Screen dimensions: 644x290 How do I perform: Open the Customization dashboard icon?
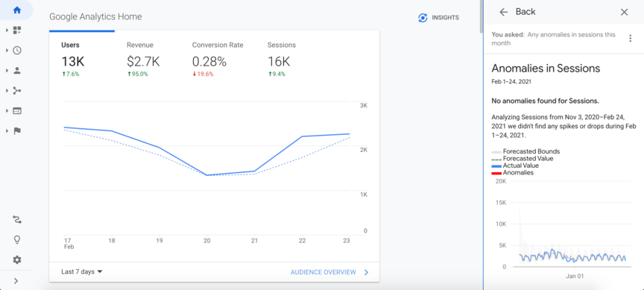click(17, 30)
